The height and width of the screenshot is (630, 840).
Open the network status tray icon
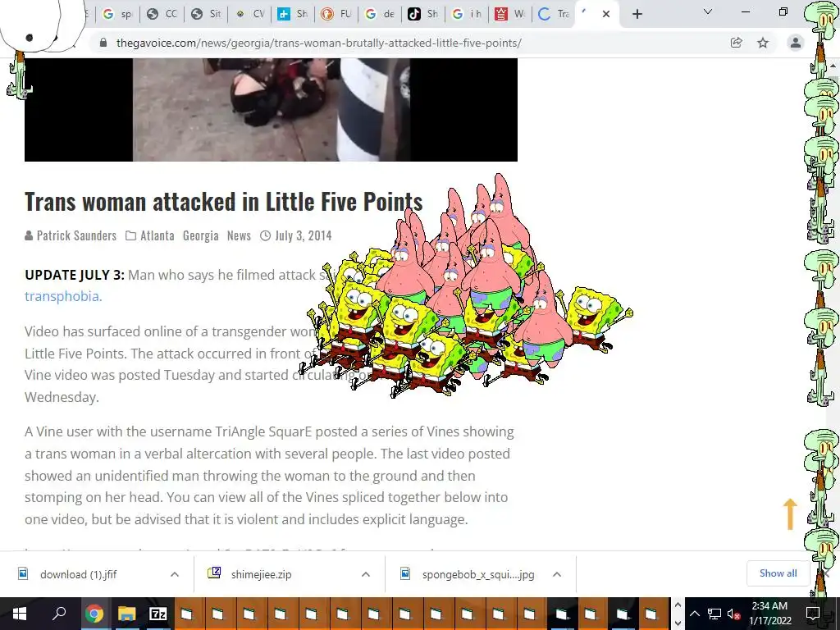coord(714,614)
